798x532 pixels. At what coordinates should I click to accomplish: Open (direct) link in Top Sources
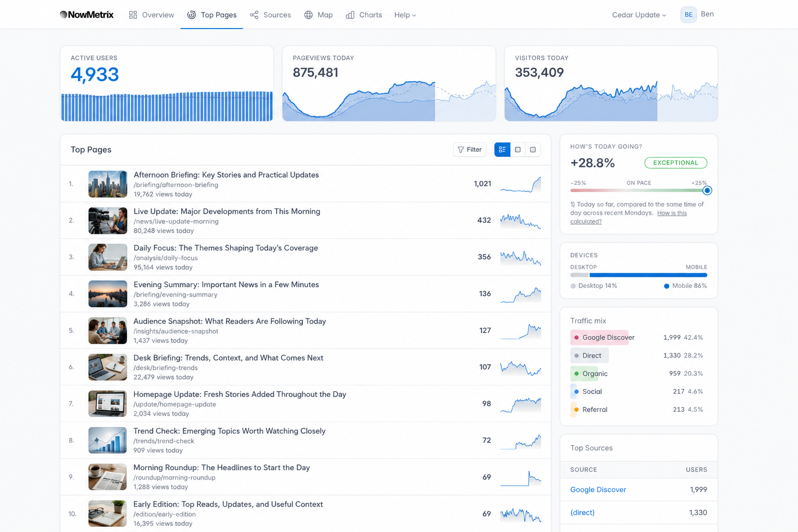(582, 513)
